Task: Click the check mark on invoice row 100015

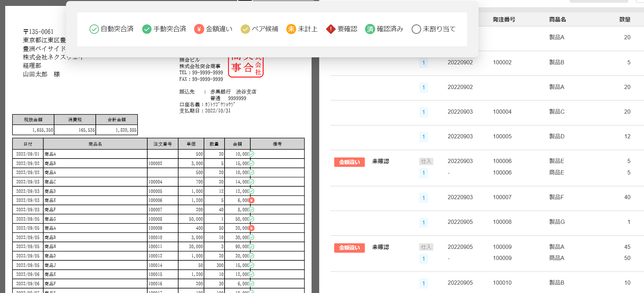Action: click(251, 274)
